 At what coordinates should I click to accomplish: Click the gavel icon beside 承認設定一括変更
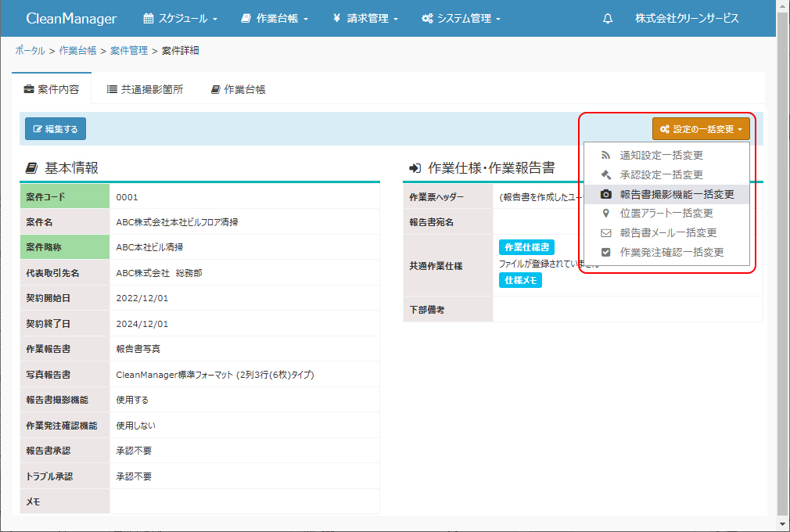605,174
